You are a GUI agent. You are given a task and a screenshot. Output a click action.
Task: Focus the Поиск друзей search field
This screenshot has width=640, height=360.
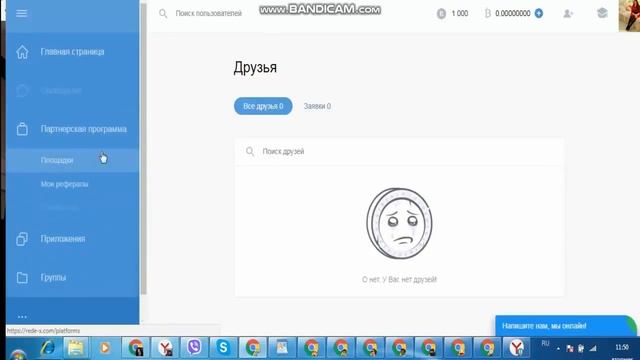pos(399,151)
